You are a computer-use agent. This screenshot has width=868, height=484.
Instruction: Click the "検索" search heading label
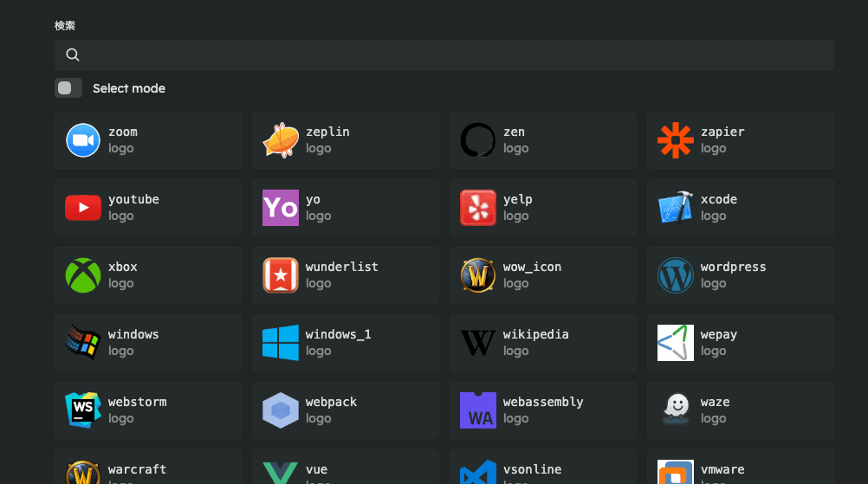click(65, 25)
